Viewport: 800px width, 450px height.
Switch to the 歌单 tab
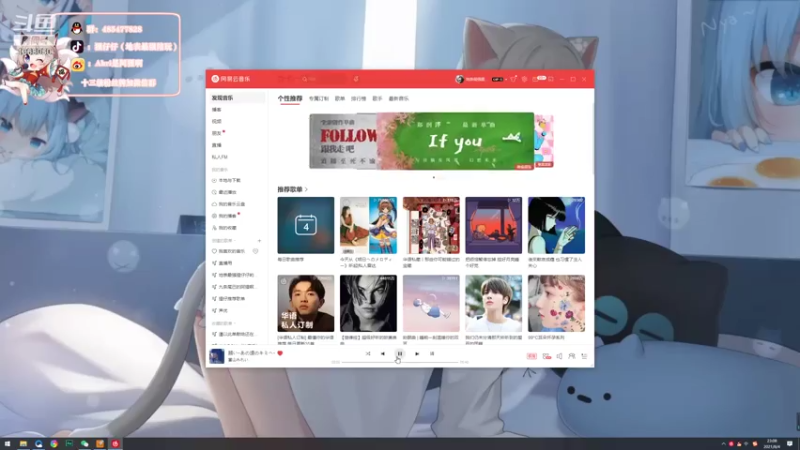340,98
